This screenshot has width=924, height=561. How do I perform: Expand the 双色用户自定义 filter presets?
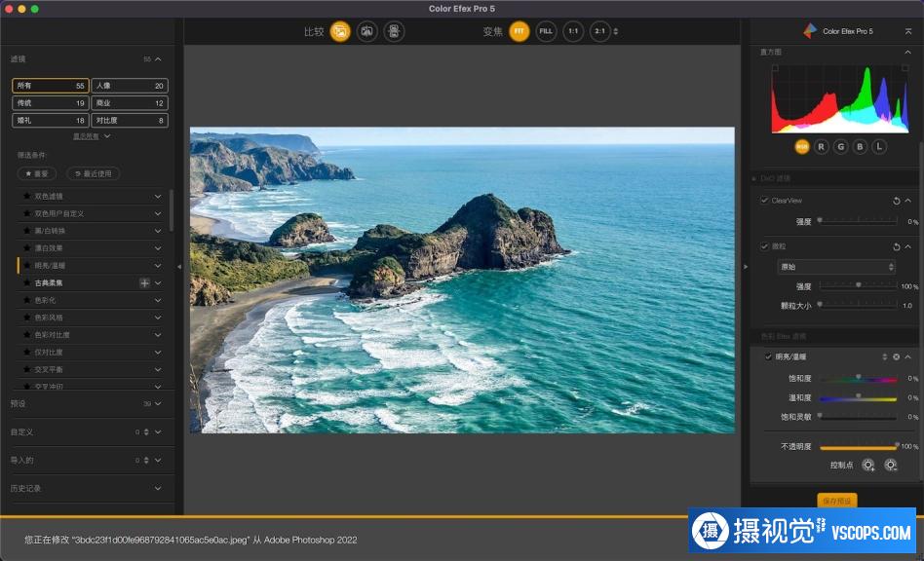(x=158, y=213)
